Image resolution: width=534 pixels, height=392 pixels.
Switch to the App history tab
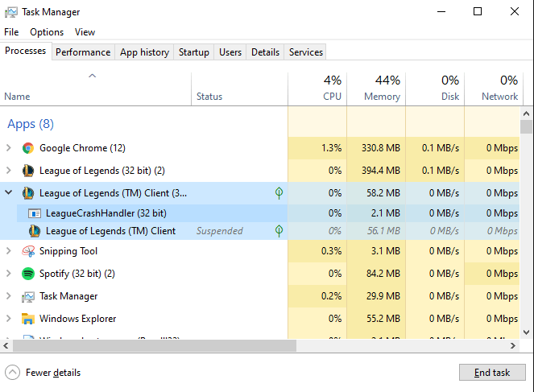point(144,52)
